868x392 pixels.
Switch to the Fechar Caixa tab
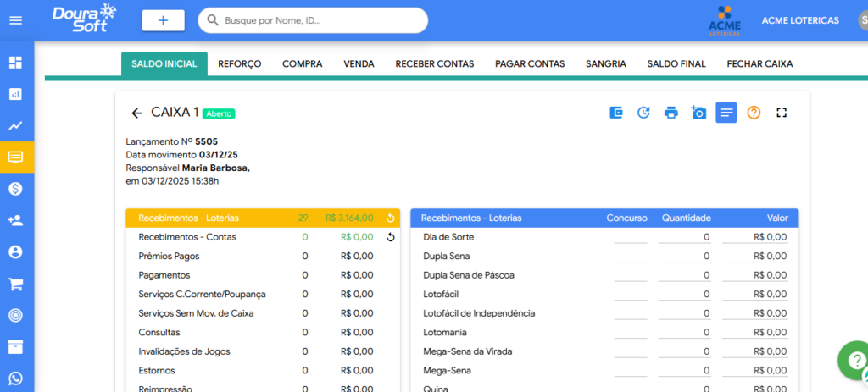pos(759,63)
